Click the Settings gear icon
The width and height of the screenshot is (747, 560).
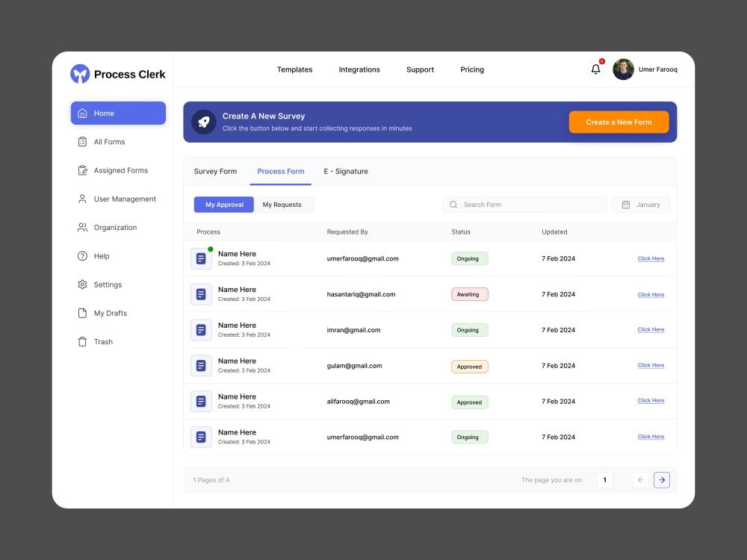tap(82, 284)
